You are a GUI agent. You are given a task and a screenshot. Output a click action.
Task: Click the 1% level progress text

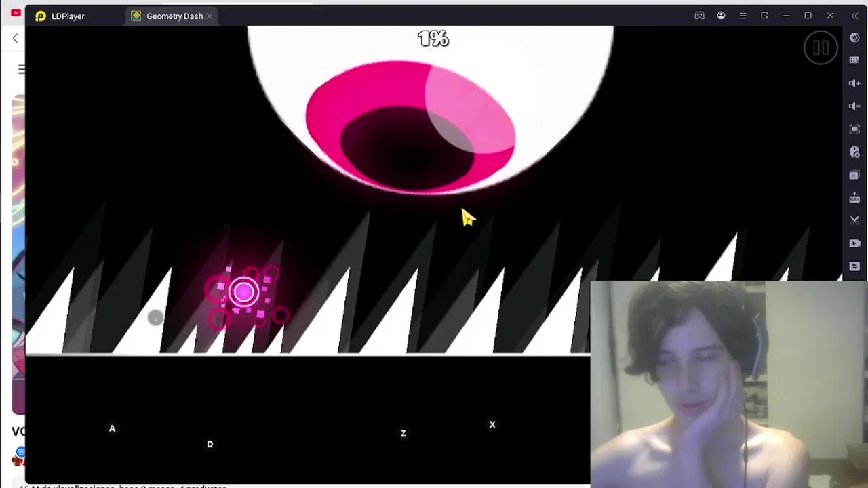433,39
